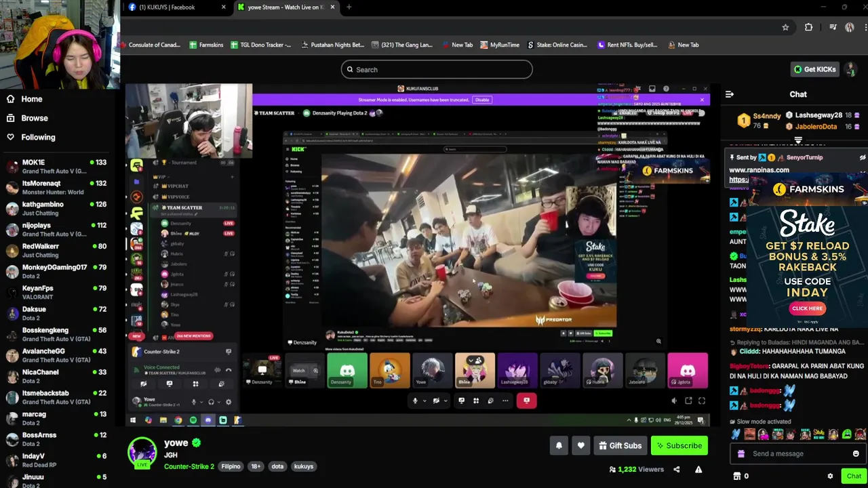Hide the pinned message eye icon

point(863,157)
